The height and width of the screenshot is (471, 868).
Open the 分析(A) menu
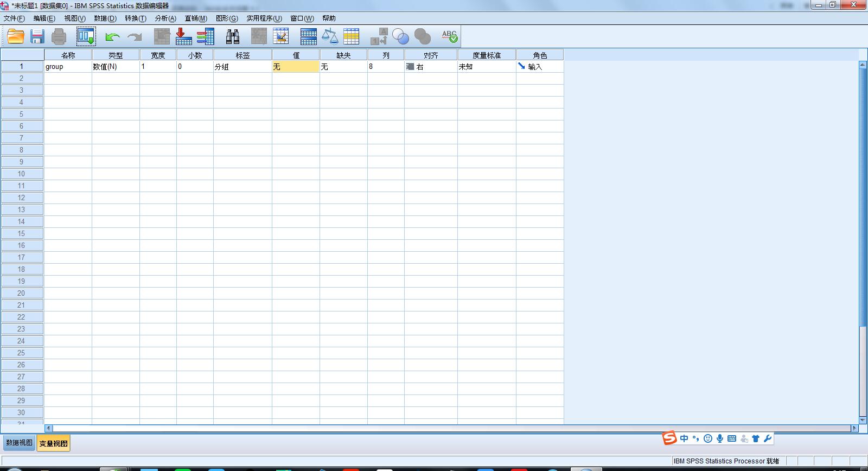click(x=165, y=18)
